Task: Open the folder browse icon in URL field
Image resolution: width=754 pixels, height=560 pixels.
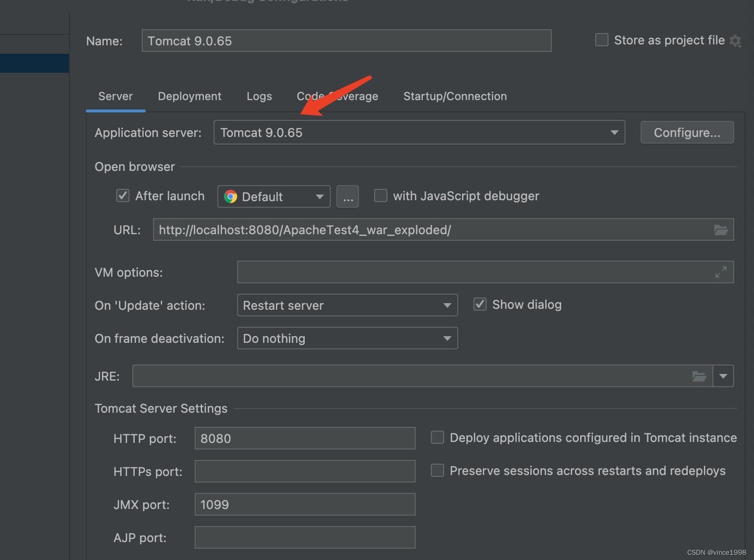Action: [x=720, y=230]
